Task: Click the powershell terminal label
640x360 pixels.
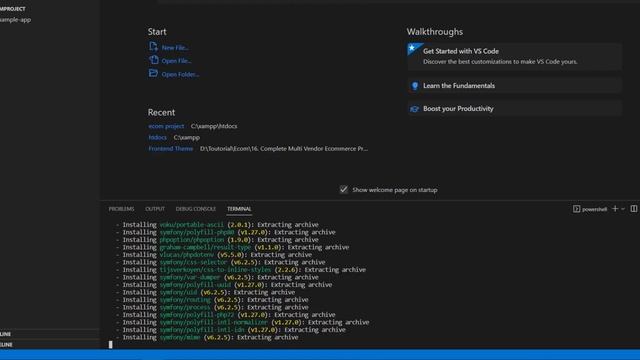Action: point(594,209)
